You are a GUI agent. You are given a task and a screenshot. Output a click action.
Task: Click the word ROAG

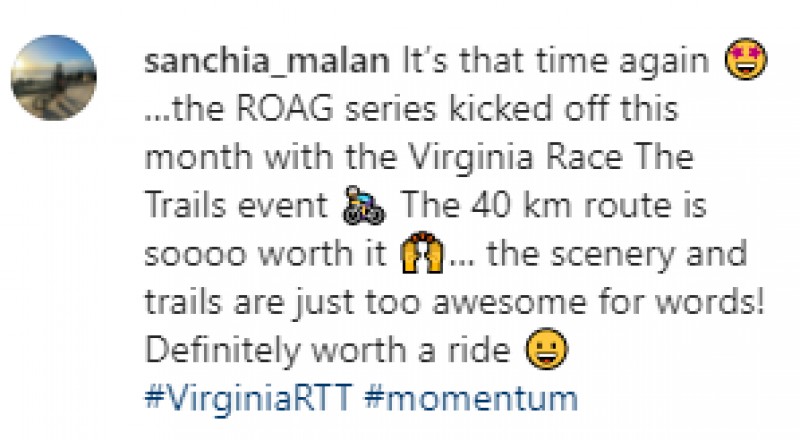tap(285, 109)
